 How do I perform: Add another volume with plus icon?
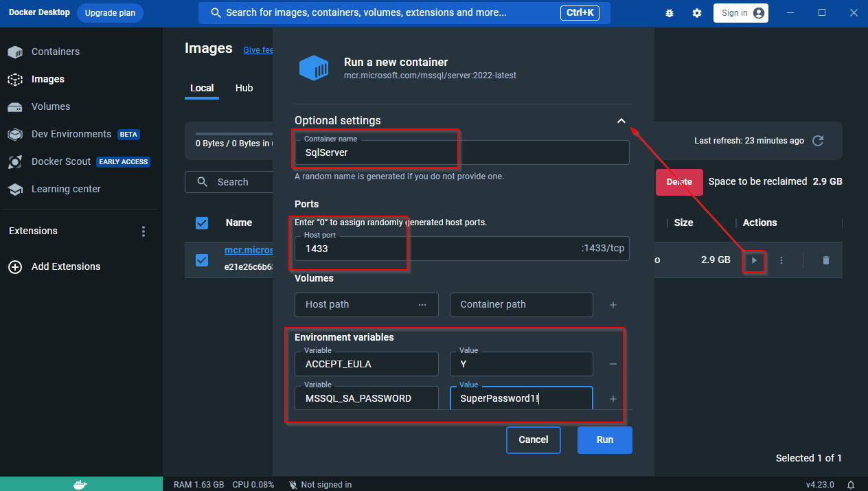point(613,305)
